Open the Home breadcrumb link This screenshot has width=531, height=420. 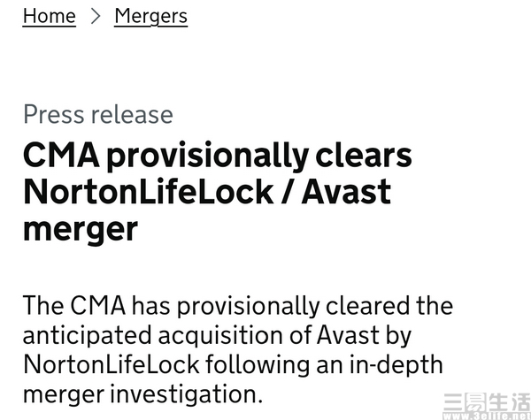point(49,16)
